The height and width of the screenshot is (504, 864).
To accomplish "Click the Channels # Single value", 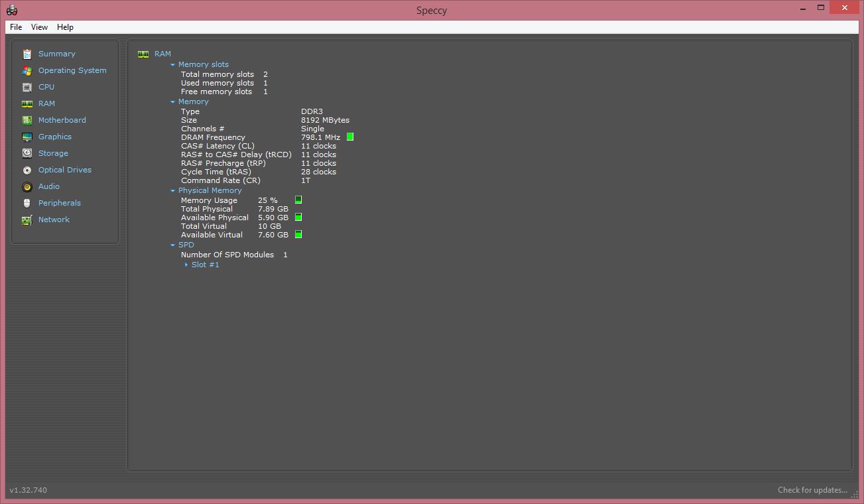I will click(312, 129).
